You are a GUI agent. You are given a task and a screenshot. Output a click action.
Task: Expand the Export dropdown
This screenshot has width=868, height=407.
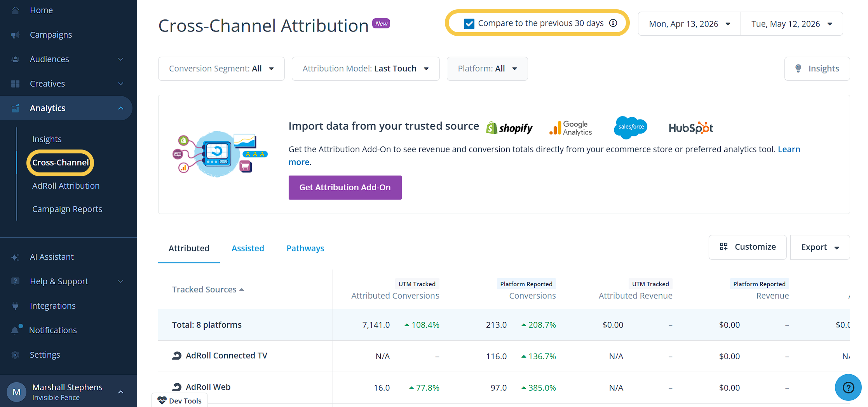(x=820, y=247)
